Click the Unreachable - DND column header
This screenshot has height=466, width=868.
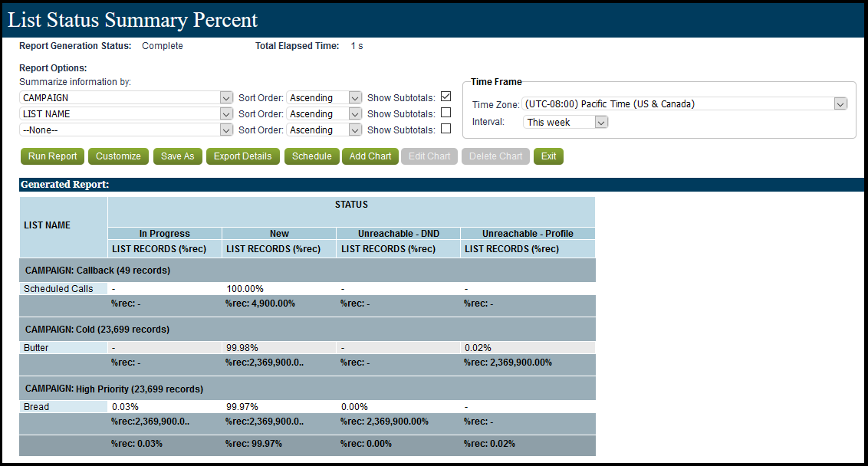point(399,234)
